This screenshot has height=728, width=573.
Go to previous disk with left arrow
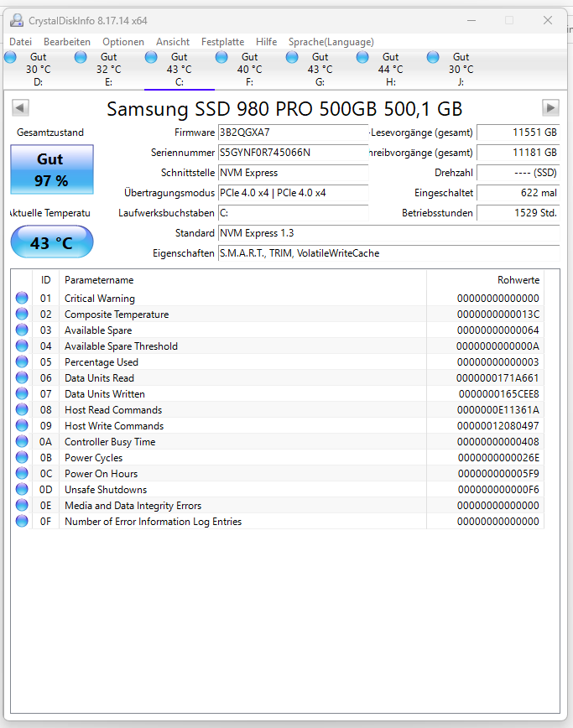pos(20,108)
